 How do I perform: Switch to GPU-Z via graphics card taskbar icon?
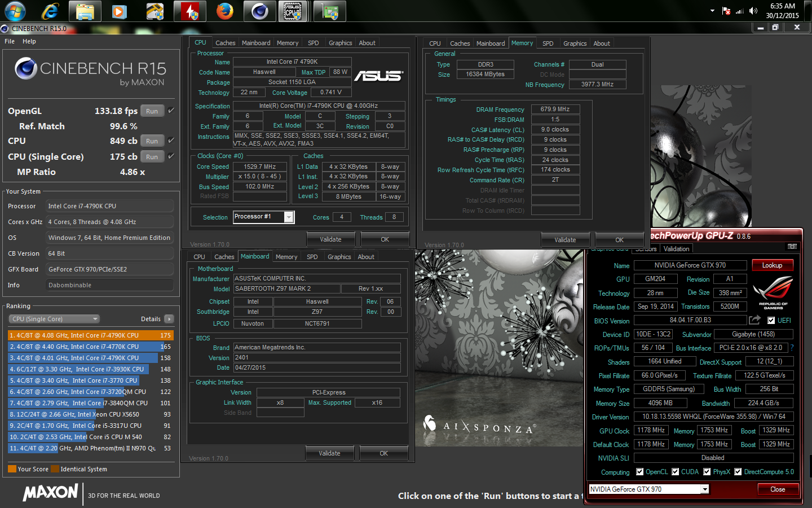coord(329,11)
